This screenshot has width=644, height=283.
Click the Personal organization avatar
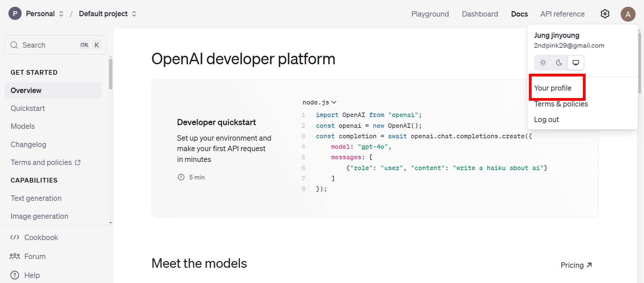15,14
